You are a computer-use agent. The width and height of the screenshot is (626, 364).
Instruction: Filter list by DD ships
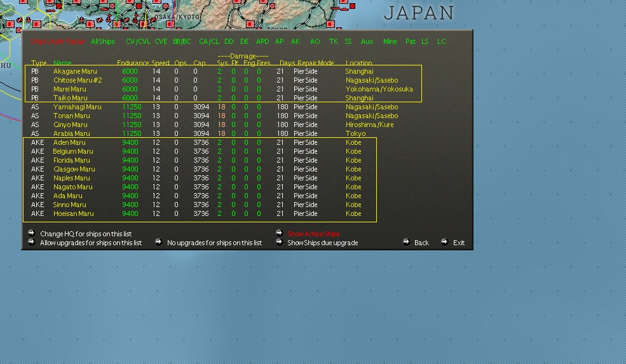click(229, 41)
